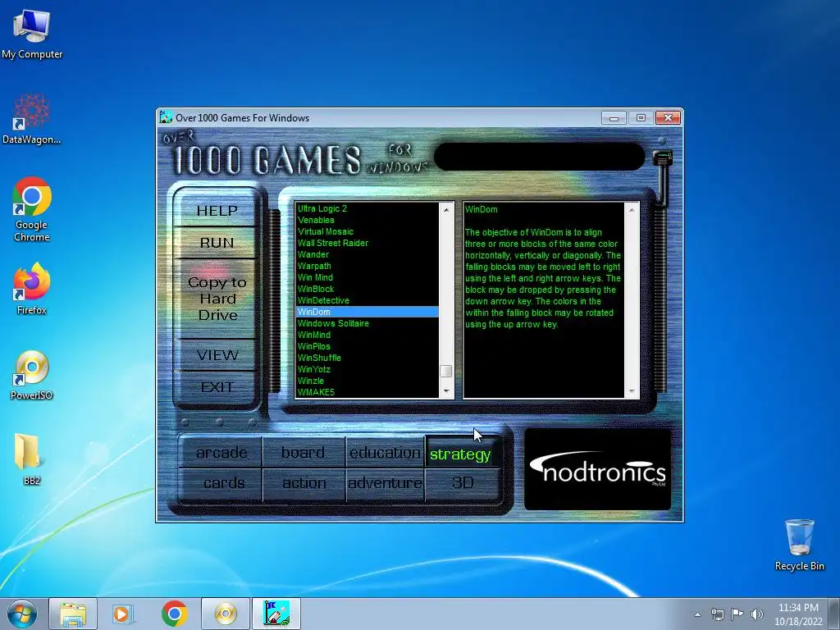The height and width of the screenshot is (630, 840).
Task: Show desktop via taskbar end strip
Action: (x=835, y=614)
